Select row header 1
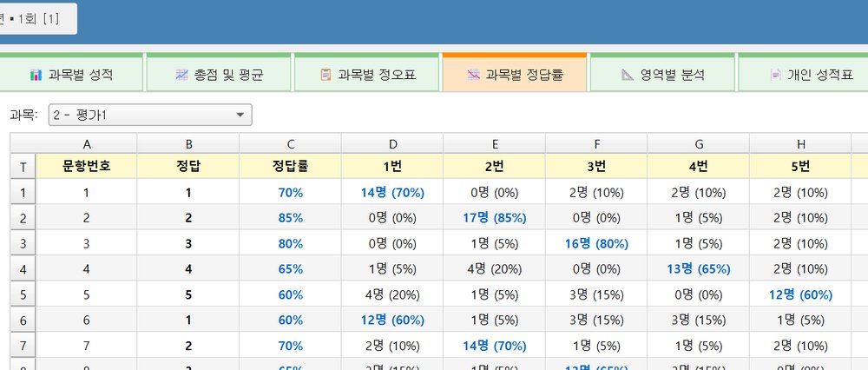This screenshot has height=370, width=868. [23, 193]
